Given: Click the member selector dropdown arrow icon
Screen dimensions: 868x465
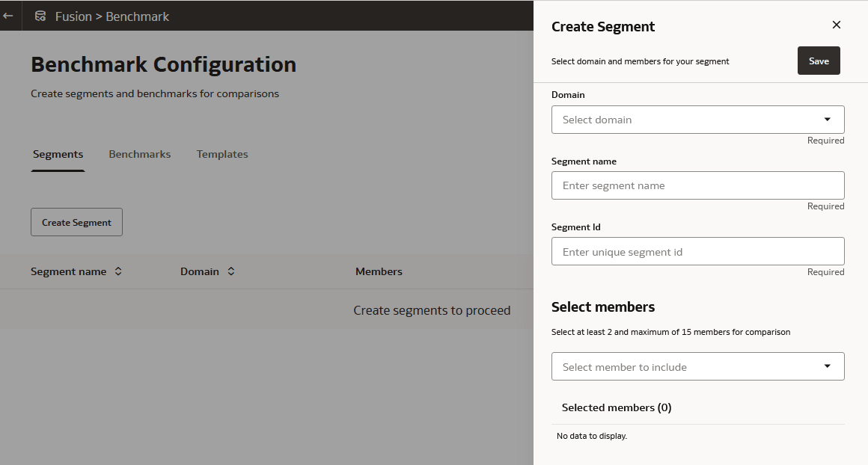Looking at the screenshot, I should pos(827,366).
